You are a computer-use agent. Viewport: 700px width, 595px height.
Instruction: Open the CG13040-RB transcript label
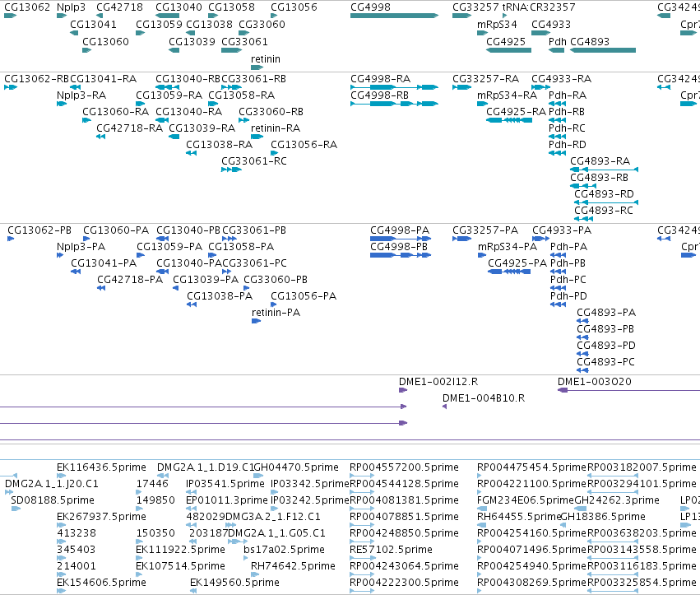pos(188,79)
